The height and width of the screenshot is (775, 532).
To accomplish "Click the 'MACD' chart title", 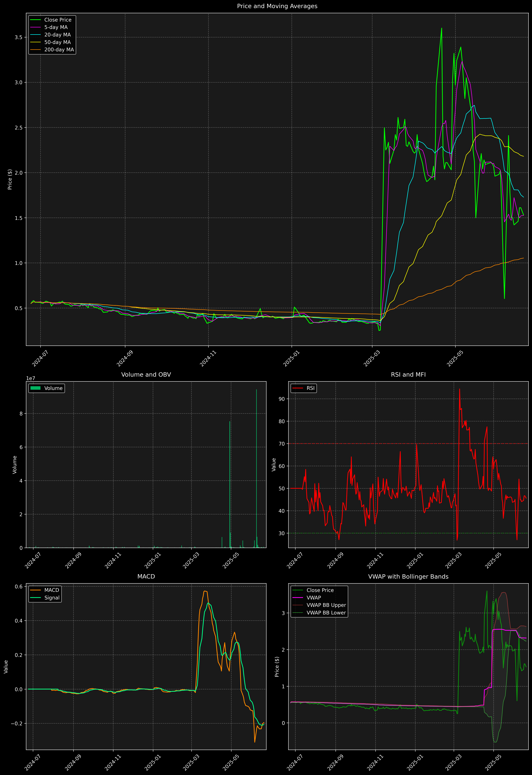I will (x=146, y=577).
